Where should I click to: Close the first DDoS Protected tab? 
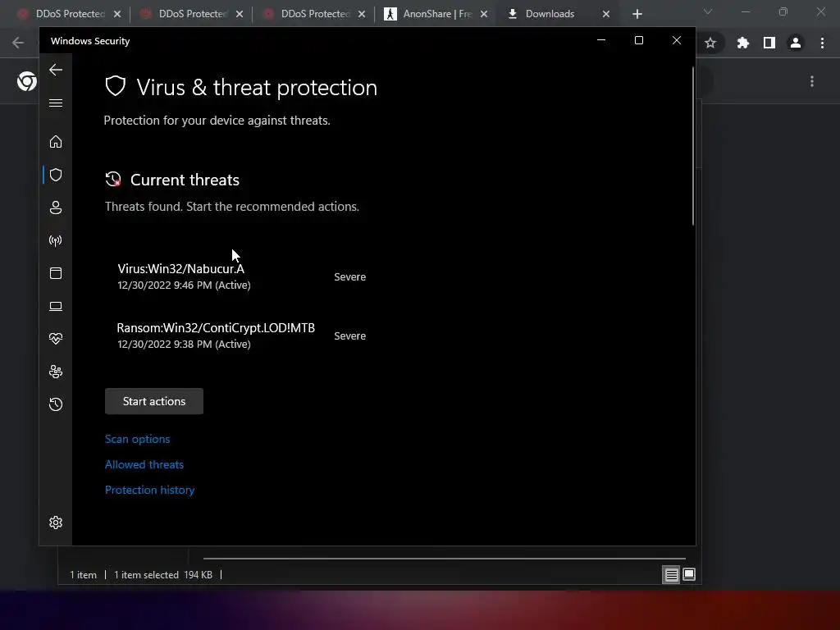117,14
